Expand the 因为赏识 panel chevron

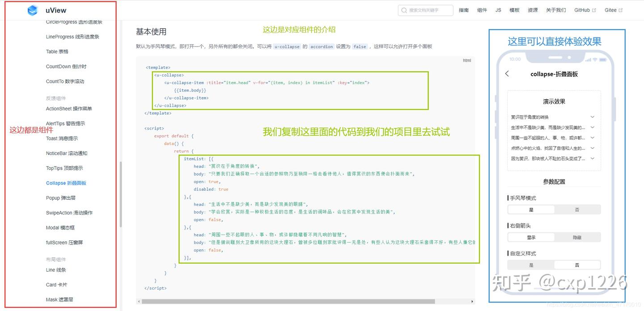pos(593,158)
